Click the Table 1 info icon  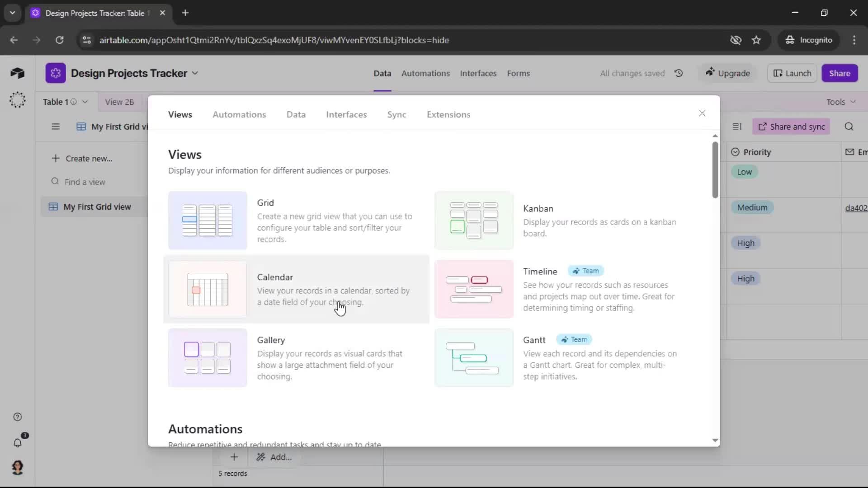pyautogui.click(x=74, y=102)
